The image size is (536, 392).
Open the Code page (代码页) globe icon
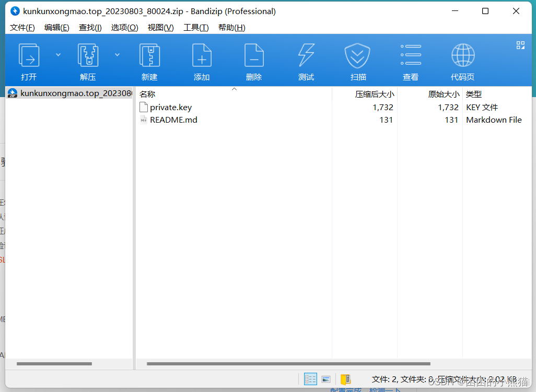[x=463, y=55]
